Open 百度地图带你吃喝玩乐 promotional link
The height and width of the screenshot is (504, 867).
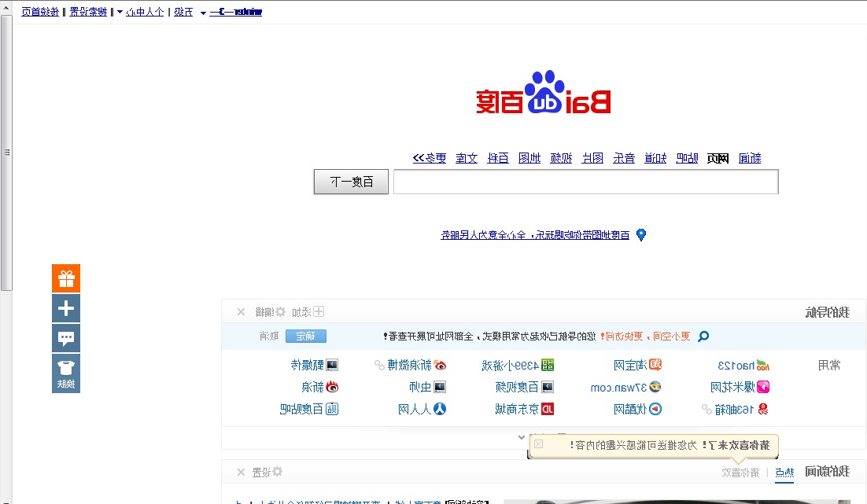[535, 235]
